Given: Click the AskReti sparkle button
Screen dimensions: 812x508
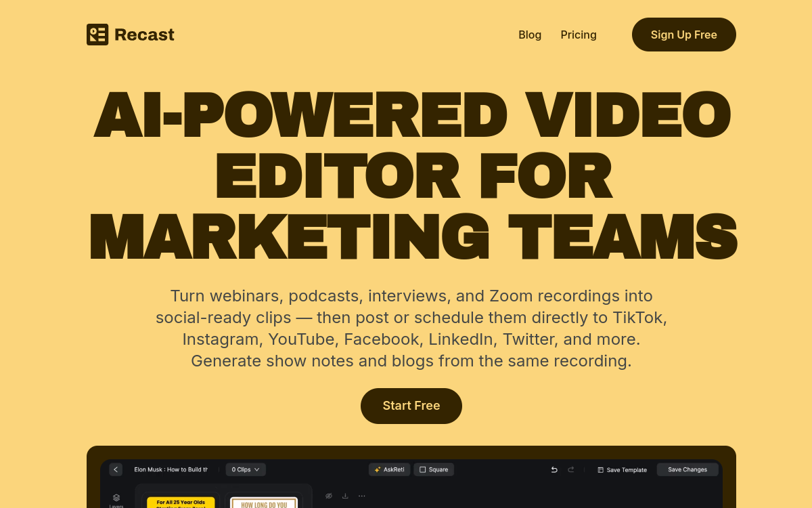Looking at the screenshot, I should [x=389, y=469].
